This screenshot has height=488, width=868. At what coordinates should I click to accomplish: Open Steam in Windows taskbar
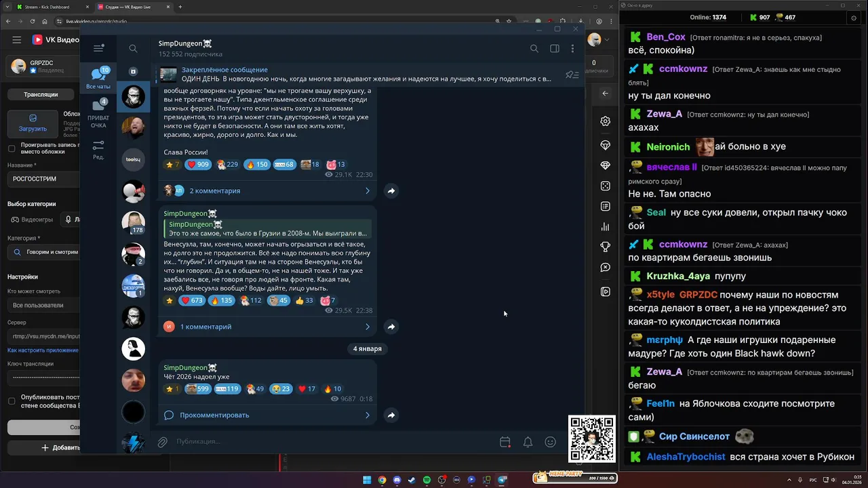click(x=412, y=480)
